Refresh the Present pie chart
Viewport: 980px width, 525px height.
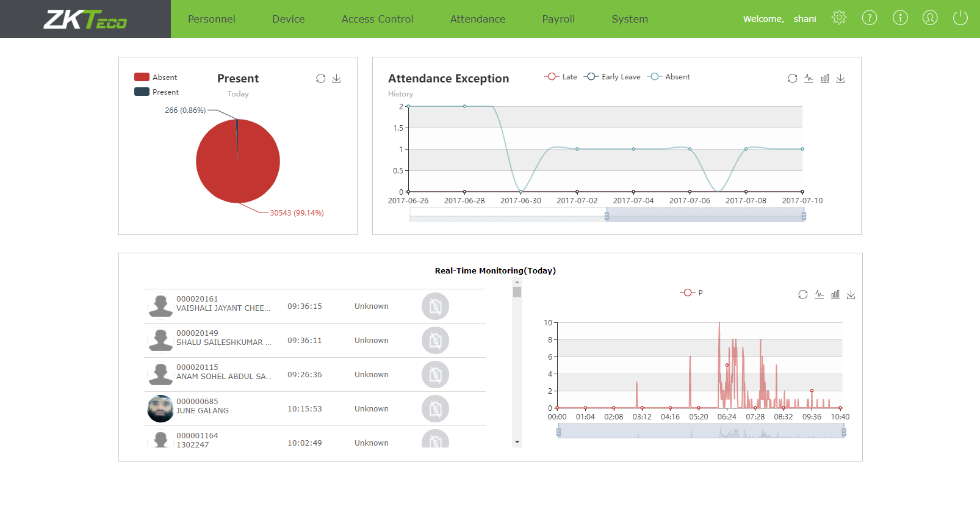320,79
